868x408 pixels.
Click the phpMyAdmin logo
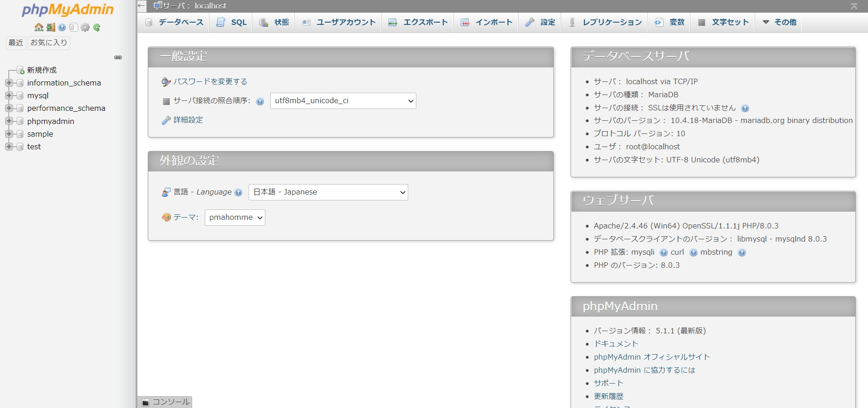[x=68, y=10]
